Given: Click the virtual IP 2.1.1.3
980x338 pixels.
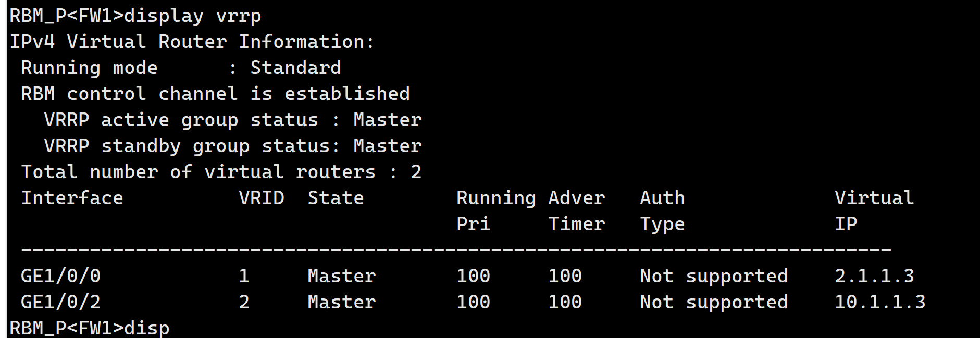Looking at the screenshot, I should (874, 276).
